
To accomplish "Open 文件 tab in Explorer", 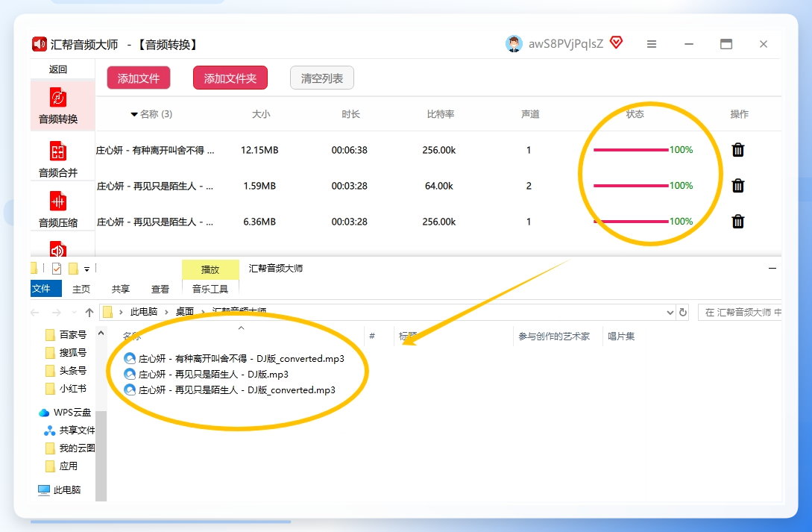I will (46, 289).
